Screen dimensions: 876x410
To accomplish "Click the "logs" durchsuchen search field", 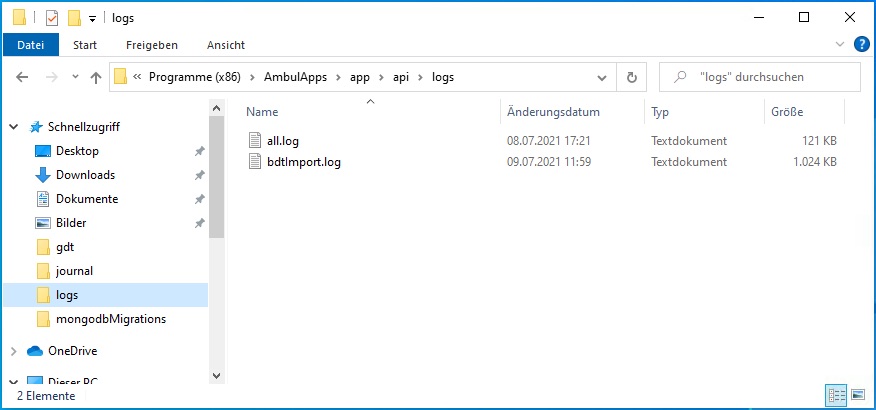I will pyautogui.click(x=760, y=77).
